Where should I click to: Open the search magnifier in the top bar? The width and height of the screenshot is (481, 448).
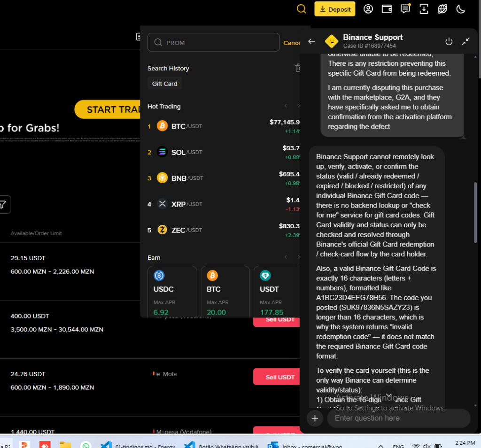(301, 9)
